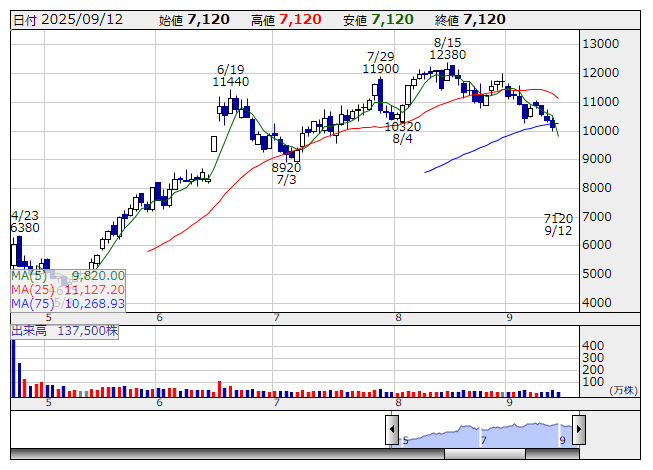653x470 pixels.
Task: Click the 8/4 10320 low label
Action: click(402, 133)
